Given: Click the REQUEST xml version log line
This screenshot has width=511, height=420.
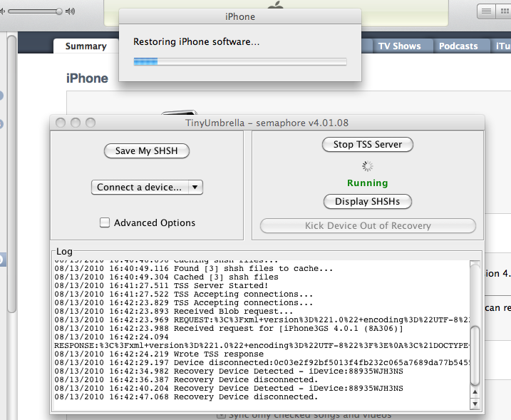Looking at the screenshot, I should click(262, 320).
